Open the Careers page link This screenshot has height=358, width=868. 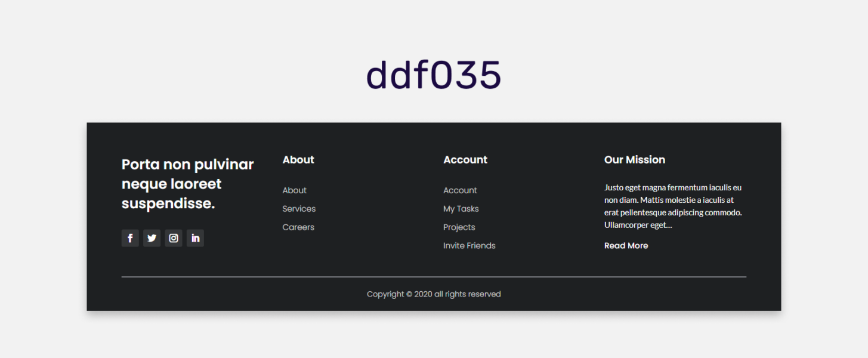(x=298, y=227)
